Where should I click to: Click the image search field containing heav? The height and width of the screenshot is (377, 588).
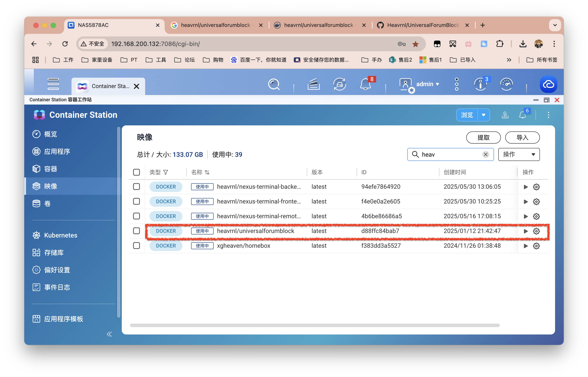click(450, 154)
